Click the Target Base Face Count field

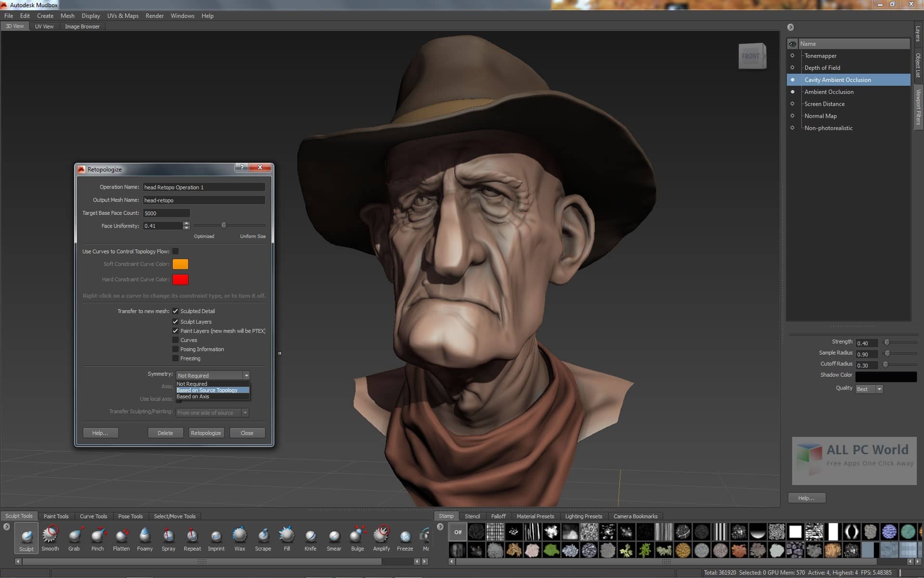166,213
